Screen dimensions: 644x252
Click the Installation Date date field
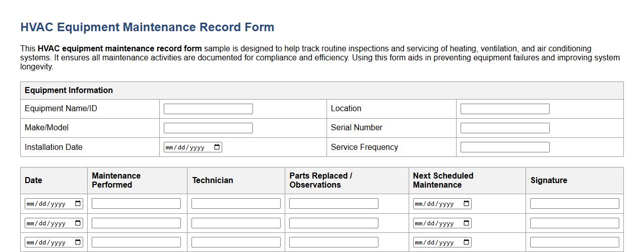(x=193, y=147)
